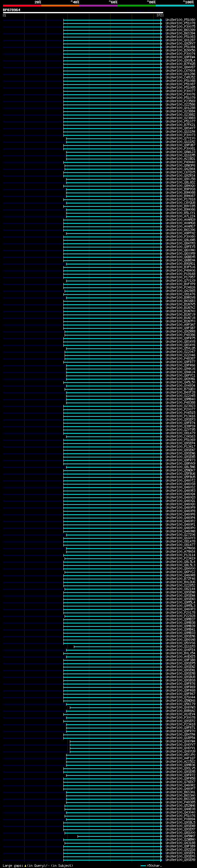Screen dimensions: 197x868
Task: Select the UniRef100_P51069 label
Action: 180,439
